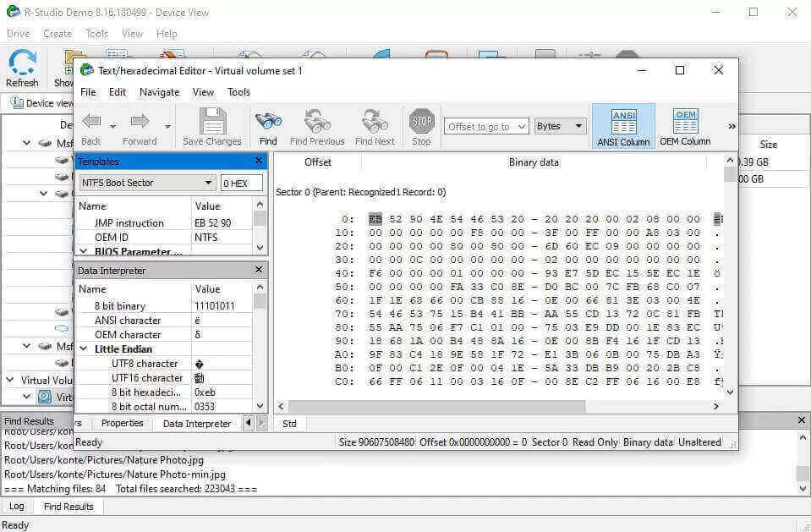Select the Find Results bottom tab
This screenshot has width=811, height=532.
coord(68,506)
